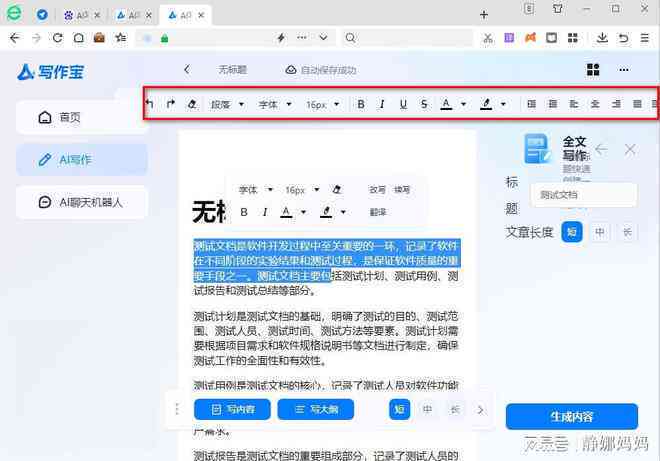Viewport: 660px width, 461px height.
Task: Open the browser downloads icon
Action: coord(602,38)
